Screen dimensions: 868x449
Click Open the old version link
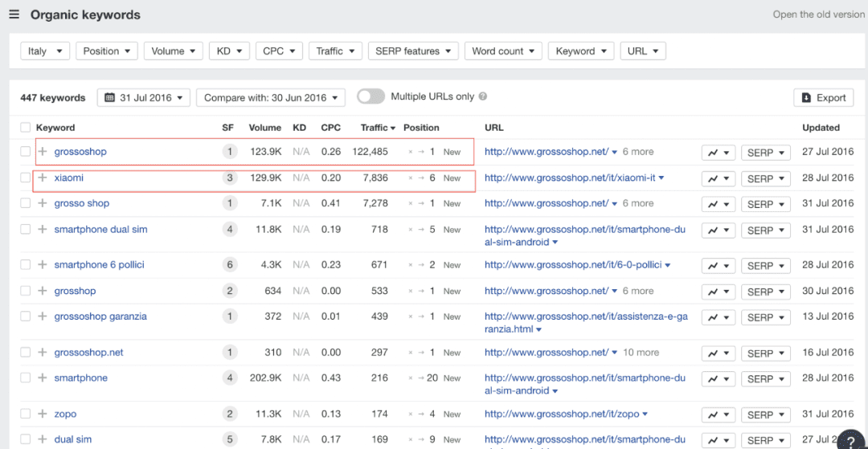pos(818,15)
